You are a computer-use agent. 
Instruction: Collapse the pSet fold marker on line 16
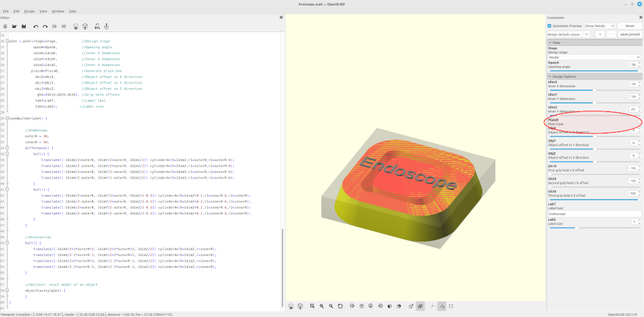pos(8,42)
